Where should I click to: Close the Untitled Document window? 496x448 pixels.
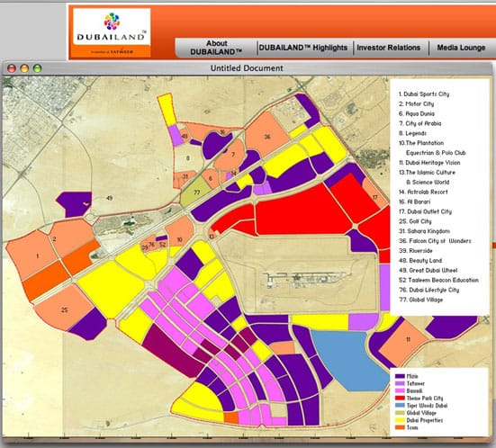pyautogui.click(x=12, y=68)
